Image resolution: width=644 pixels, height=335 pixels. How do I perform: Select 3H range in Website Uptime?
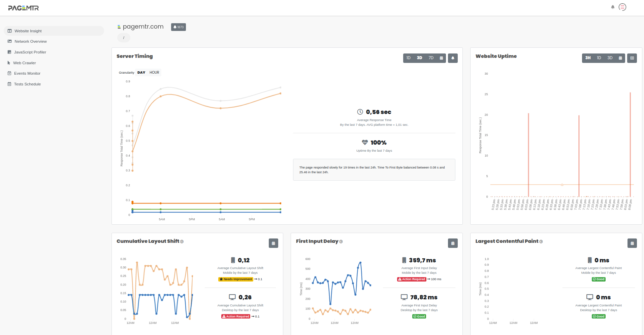(588, 58)
